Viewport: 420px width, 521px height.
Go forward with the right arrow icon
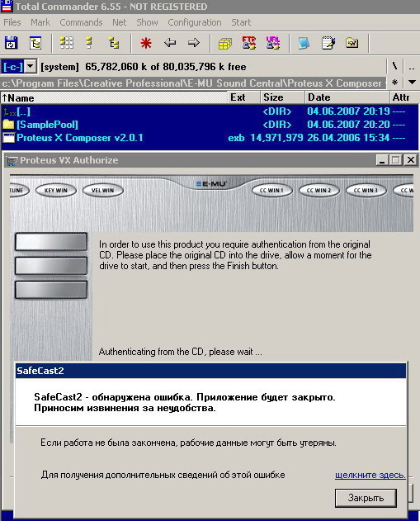[194, 43]
